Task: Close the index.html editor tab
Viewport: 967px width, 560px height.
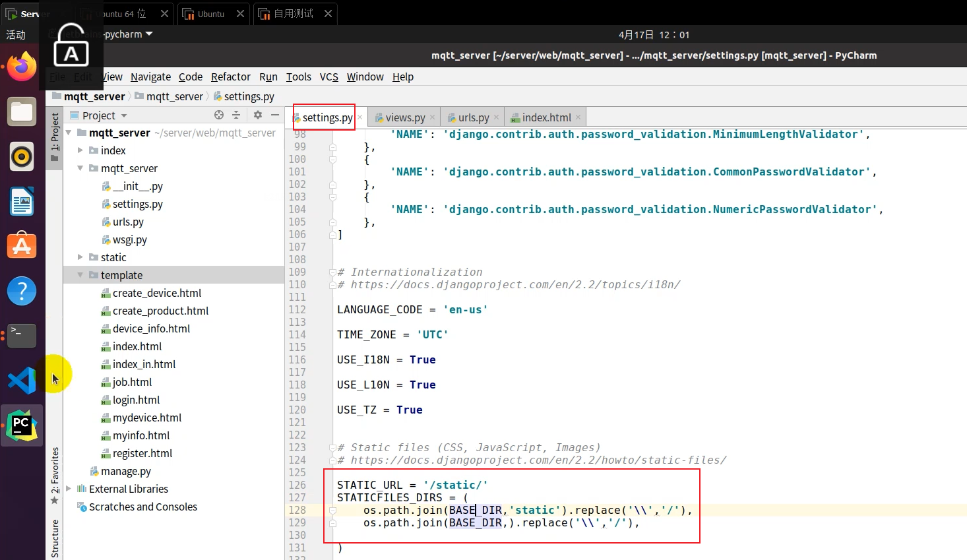Action: click(578, 117)
